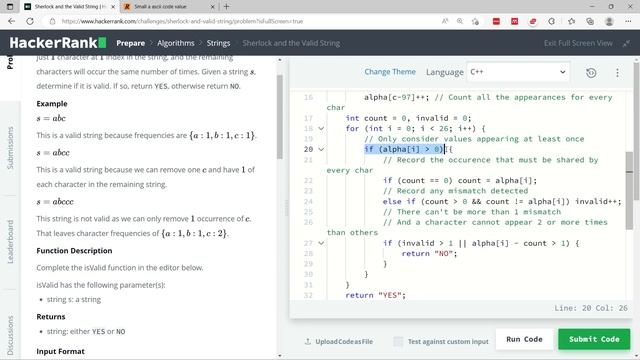Click the panel divider handle
Viewport: 640px width, 360px height.
pyautogui.click(x=286, y=208)
